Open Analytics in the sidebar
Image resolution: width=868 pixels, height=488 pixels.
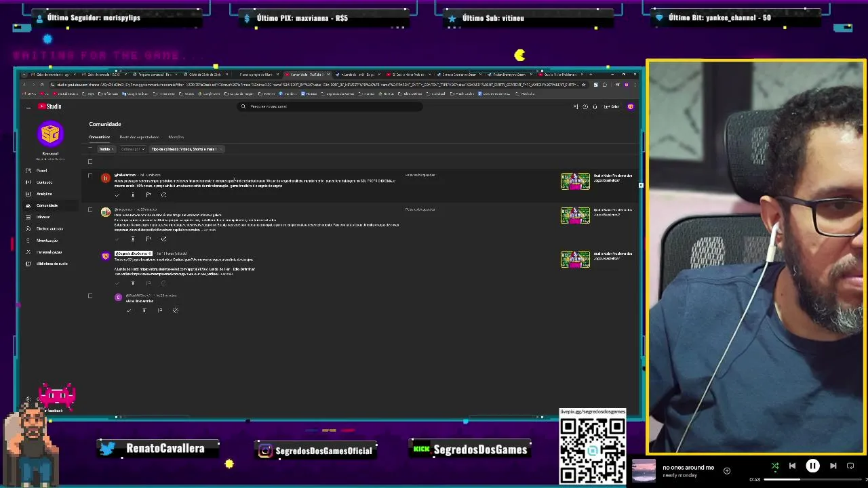pyautogui.click(x=44, y=194)
